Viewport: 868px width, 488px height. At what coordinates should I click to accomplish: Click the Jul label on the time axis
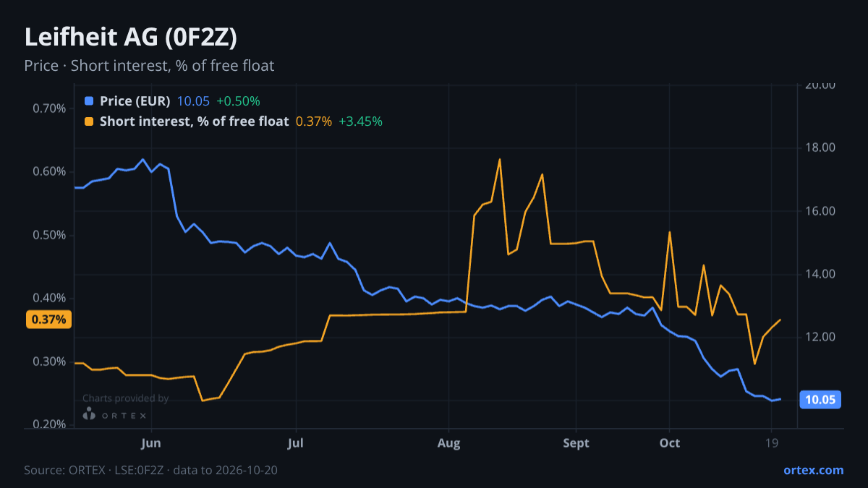coord(295,443)
